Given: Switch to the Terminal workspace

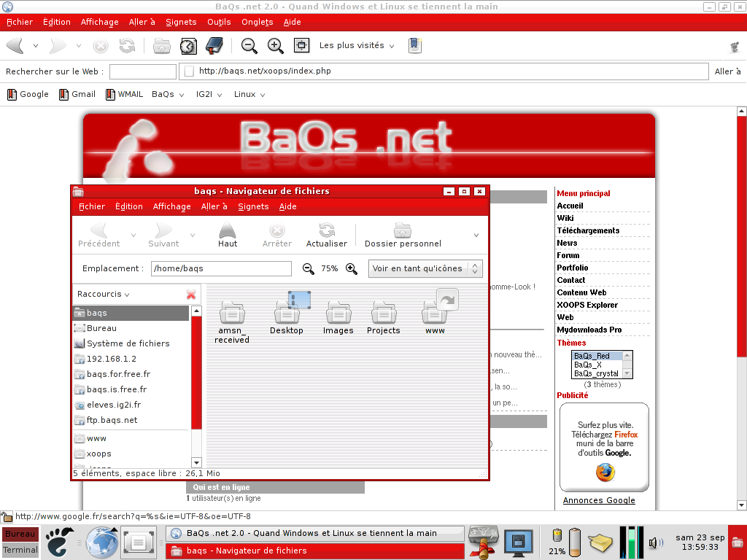Looking at the screenshot, I should (20, 550).
